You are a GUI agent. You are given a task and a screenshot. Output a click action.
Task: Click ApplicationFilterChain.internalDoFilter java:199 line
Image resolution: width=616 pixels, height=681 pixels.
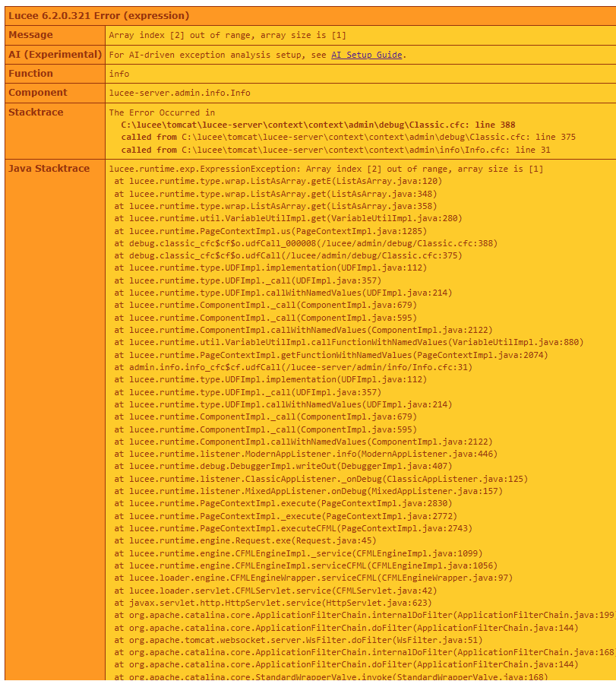point(365,615)
